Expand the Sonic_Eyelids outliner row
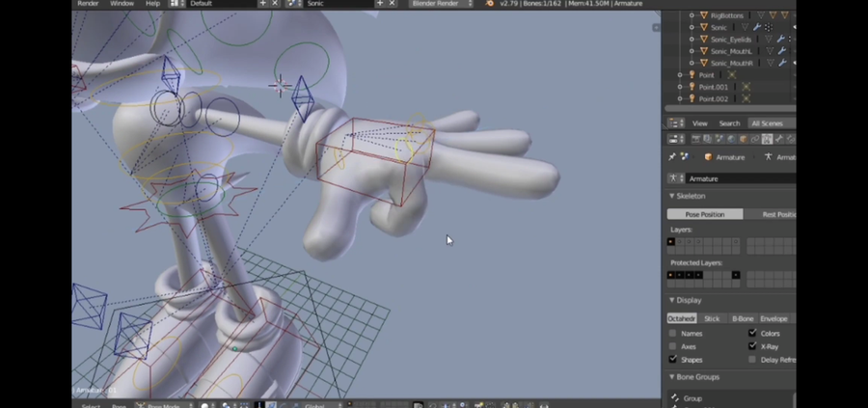This screenshot has height=408, width=868. (x=692, y=40)
